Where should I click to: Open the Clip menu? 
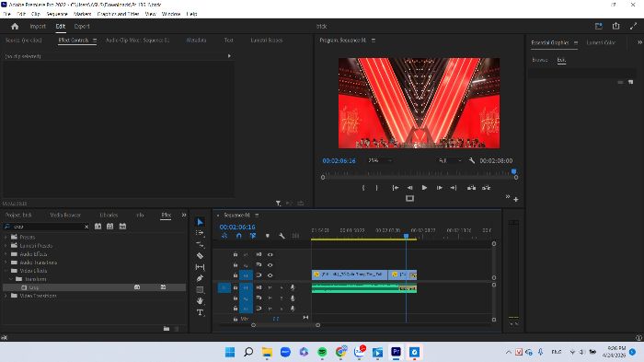(36, 14)
